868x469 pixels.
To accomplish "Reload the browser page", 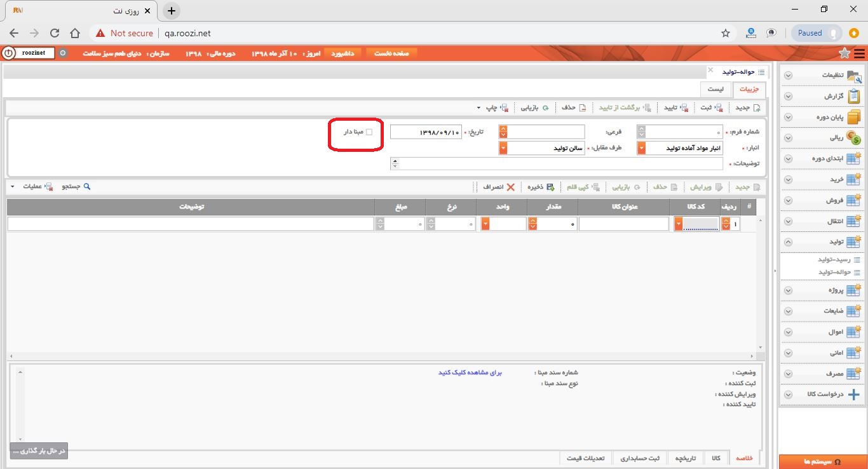I will 55,33.
